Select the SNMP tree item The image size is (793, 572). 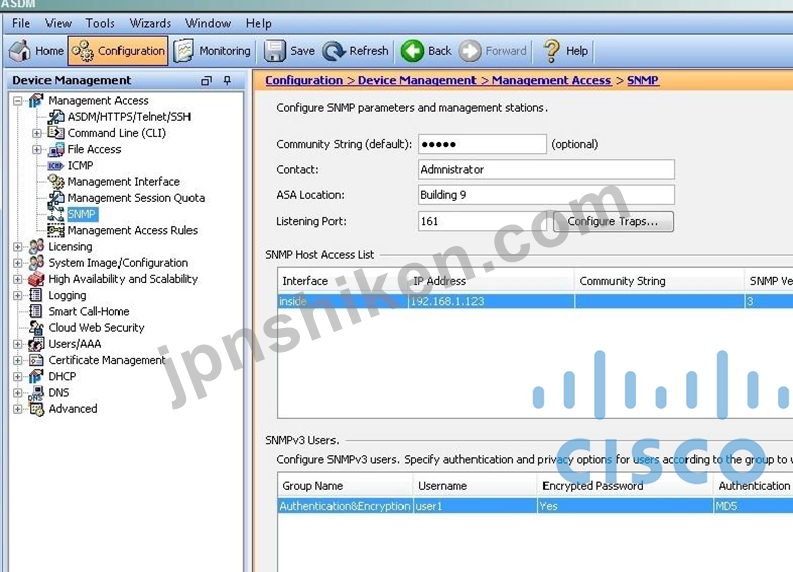tap(82, 214)
